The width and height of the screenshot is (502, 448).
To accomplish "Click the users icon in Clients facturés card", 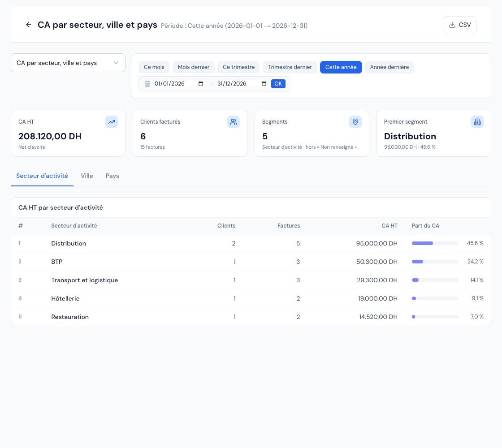I will tap(234, 122).
